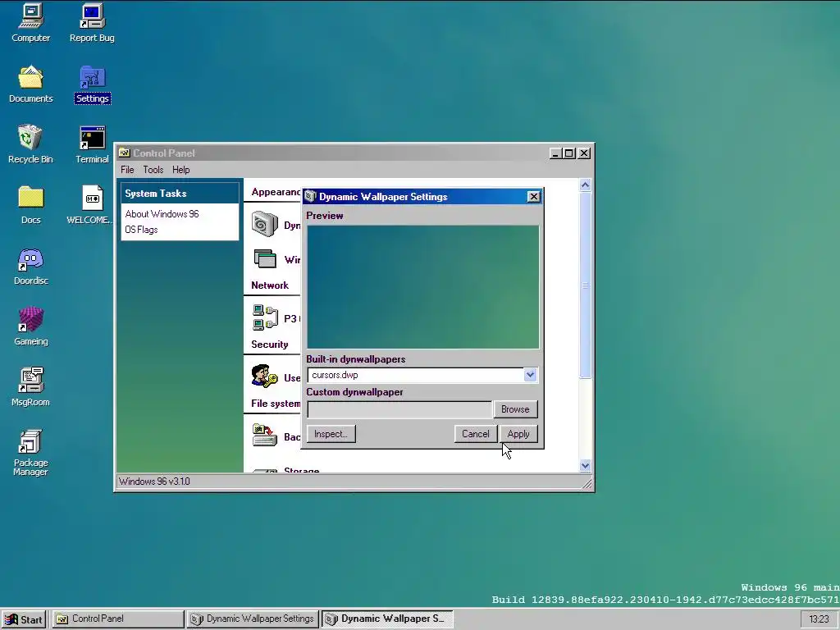
Task: Click the Security section heading
Action: click(x=270, y=345)
